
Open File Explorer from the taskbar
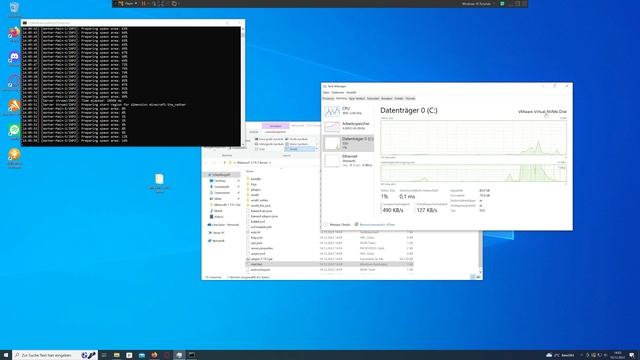pos(117,355)
